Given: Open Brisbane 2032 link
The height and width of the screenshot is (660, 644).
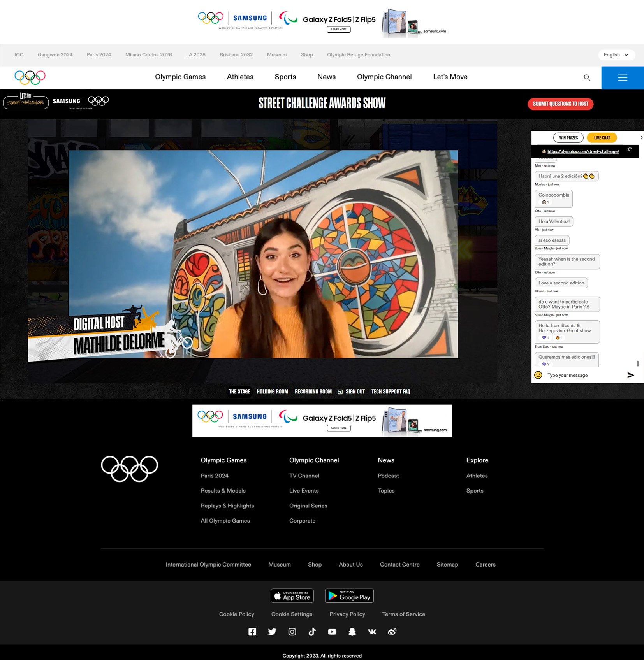Looking at the screenshot, I should click(x=236, y=55).
